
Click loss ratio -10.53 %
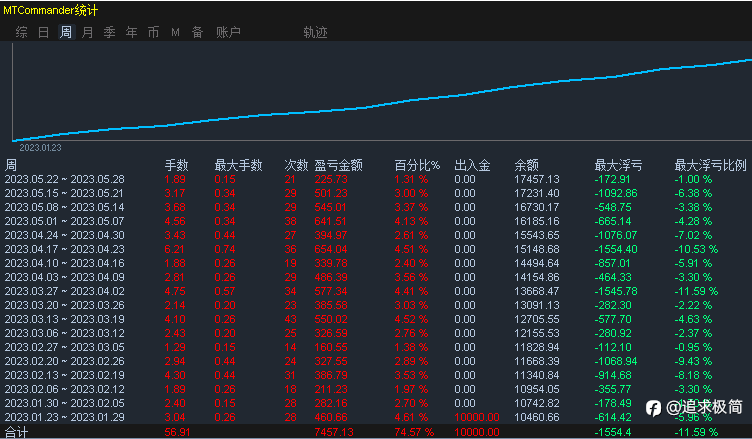(x=696, y=249)
